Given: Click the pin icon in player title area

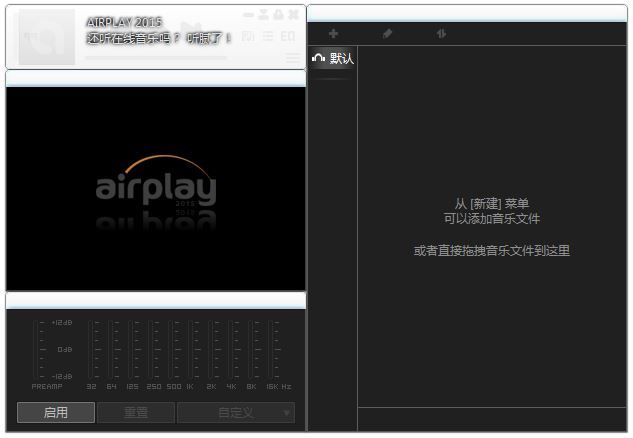Looking at the screenshot, I should click(x=279, y=15).
